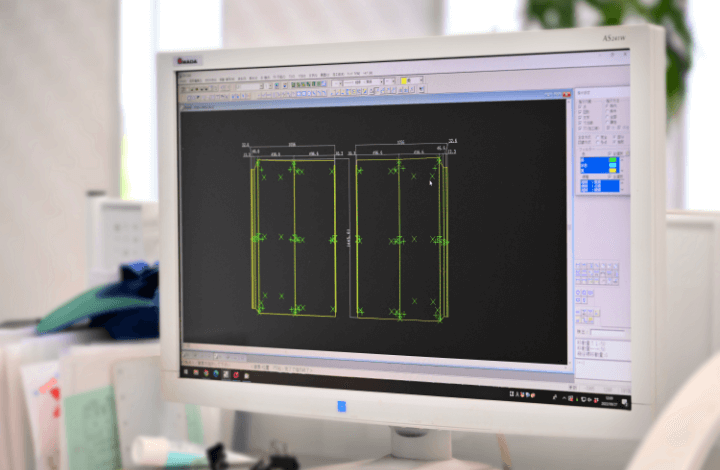The height and width of the screenshot is (470, 720).
Task: Click the AMADA logo in the title bar
Action: point(190,61)
